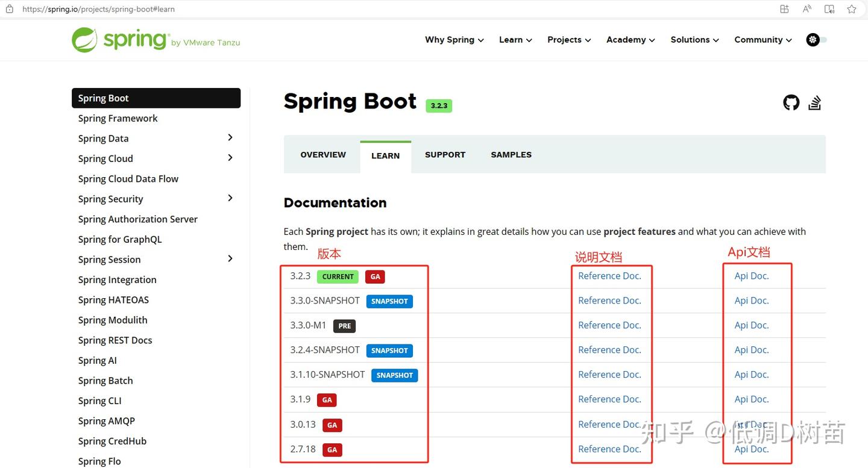Switch to the SAMPLES tab
Image resolution: width=868 pixels, height=468 pixels.
[511, 154]
